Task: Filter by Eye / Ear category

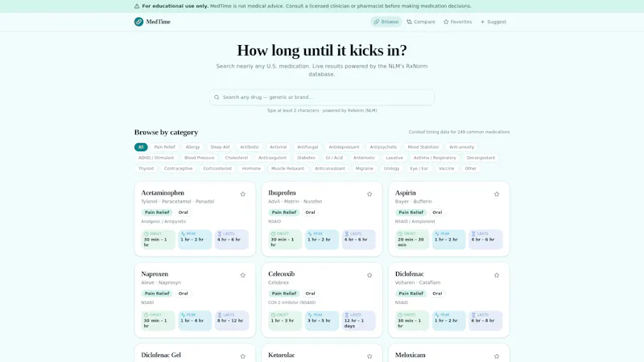Action: tap(419, 168)
